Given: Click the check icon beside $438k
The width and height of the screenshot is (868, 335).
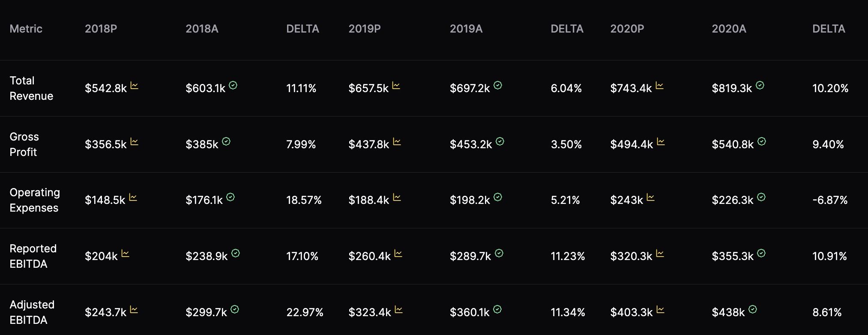Looking at the screenshot, I should point(753,309).
